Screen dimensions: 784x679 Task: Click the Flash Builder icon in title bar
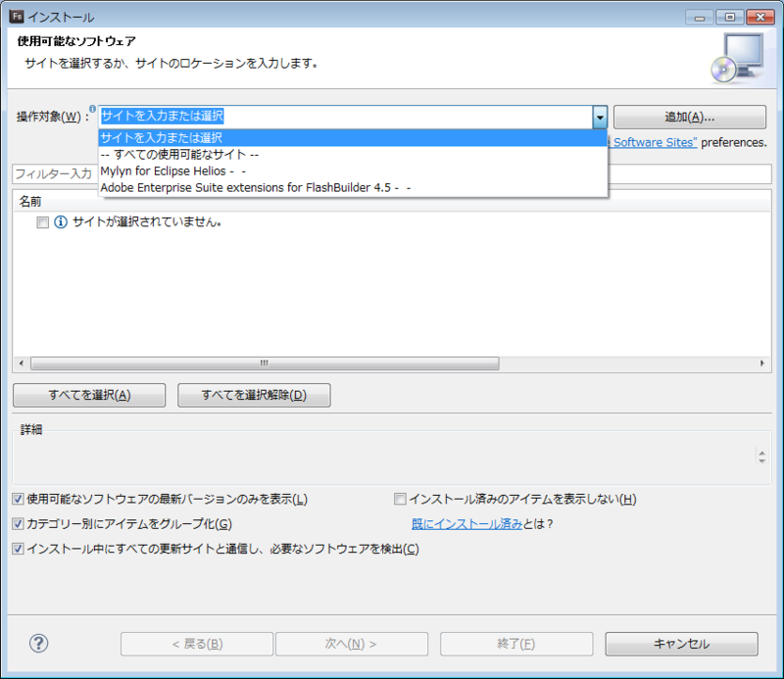17,17
